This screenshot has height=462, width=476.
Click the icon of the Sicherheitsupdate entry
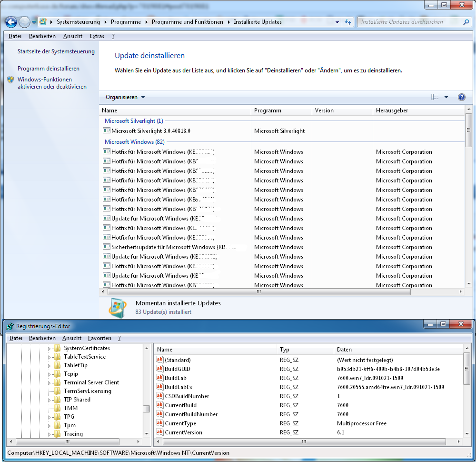[x=107, y=247]
